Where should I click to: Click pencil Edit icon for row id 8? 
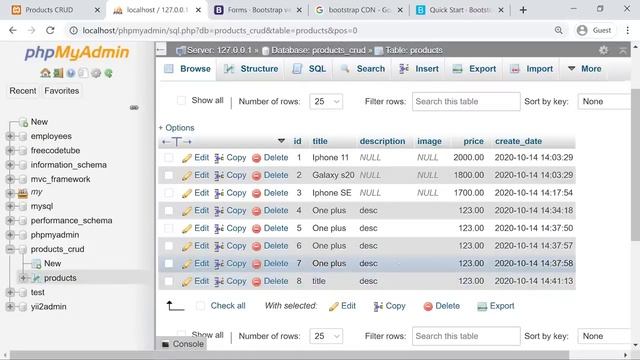[187, 282]
